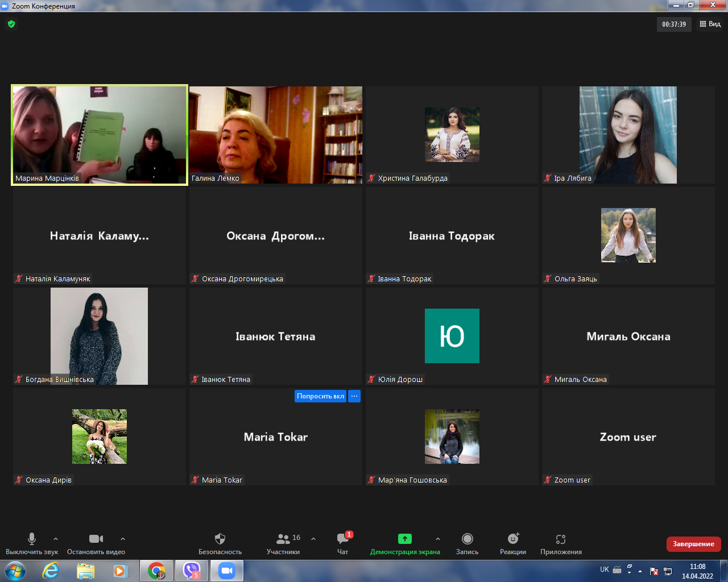Screen dimensions: 728x582
Task: End the meeting with Завершение button
Action: 693,544
